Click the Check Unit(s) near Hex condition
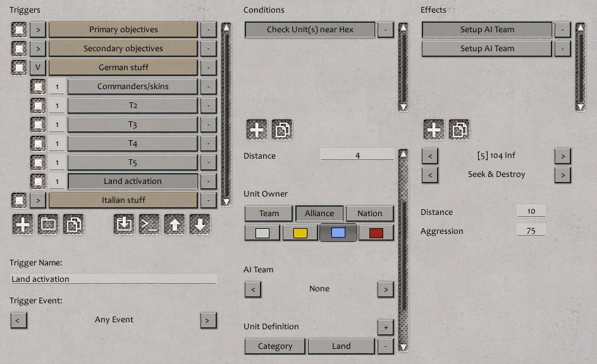This screenshot has height=364, width=597. pyautogui.click(x=309, y=29)
